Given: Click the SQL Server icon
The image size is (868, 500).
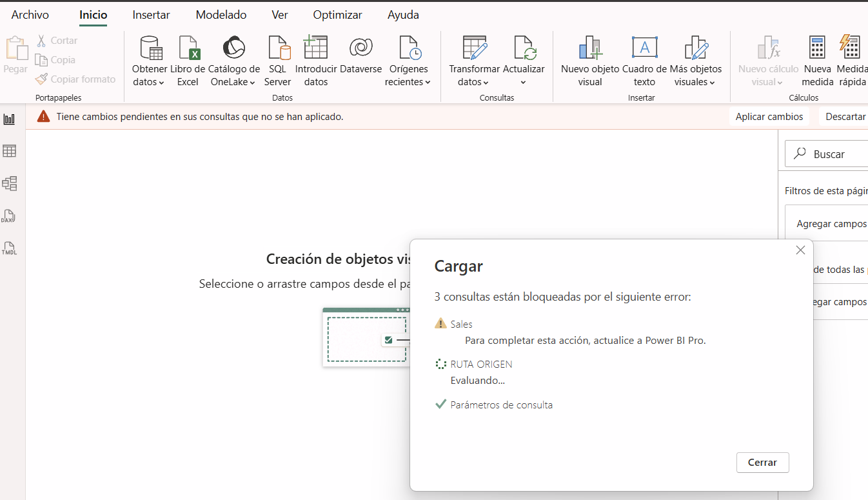Looking at the screenshot, I should coord(278,61).
